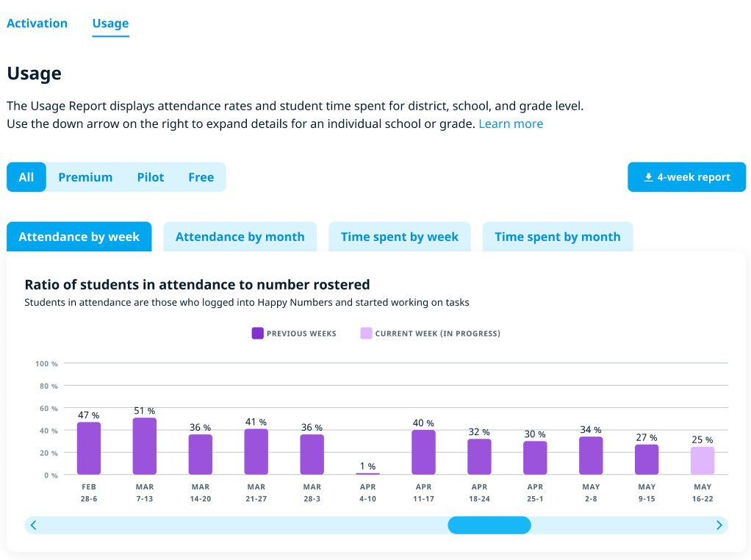Filter by Free accounts
The image size is (751, 560).
201,177
